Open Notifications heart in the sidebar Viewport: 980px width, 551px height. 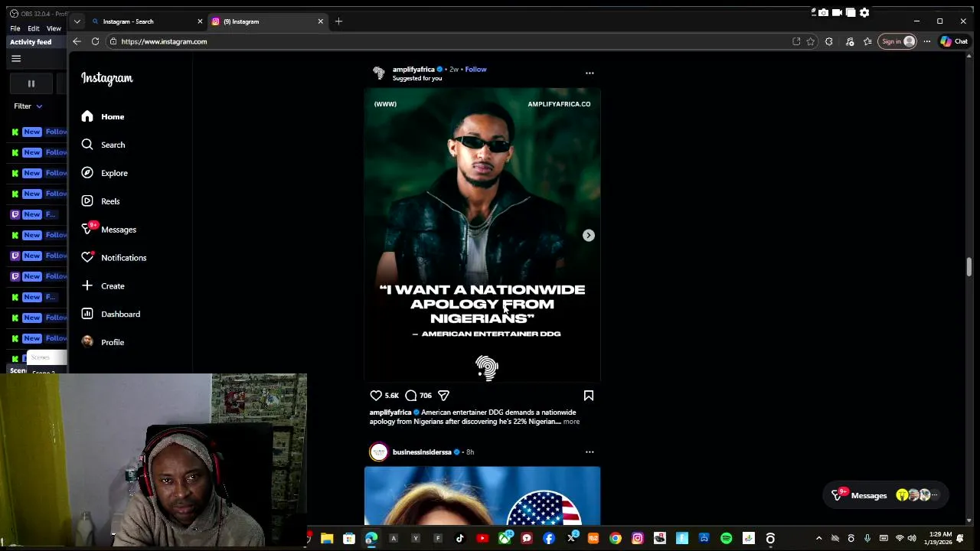[113, 258]
